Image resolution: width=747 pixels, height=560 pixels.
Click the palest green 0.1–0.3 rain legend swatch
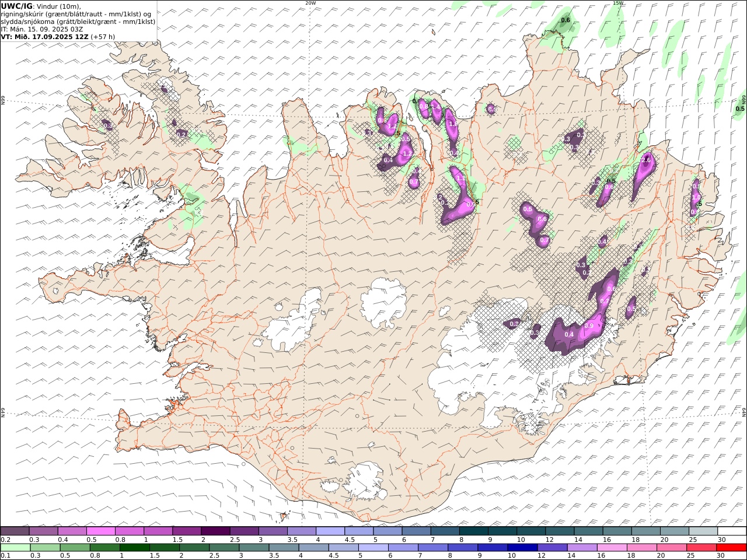click(x=16, y=548)
